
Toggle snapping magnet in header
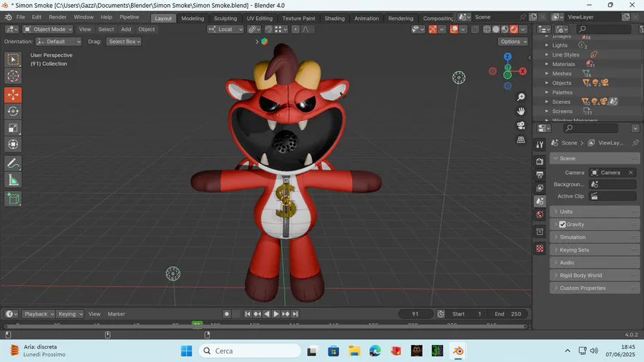coord(268,29)
